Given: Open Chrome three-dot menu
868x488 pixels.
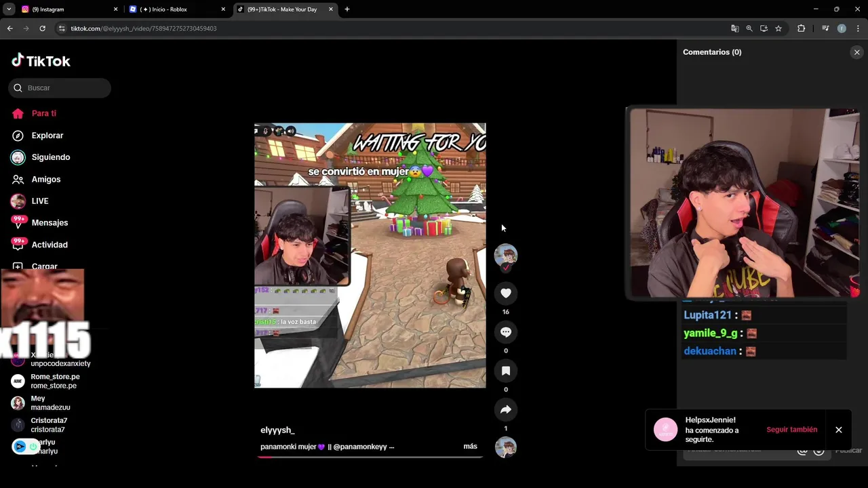Looking at the screenshot, I should coord(858,28).
